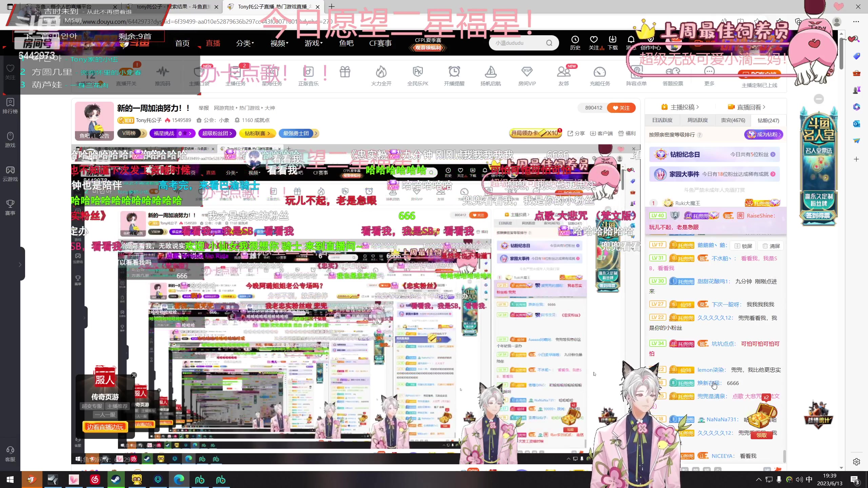Switch to the 周活跃度 tab
This screenshot has height=488, width=868.
tap(697, 120)
